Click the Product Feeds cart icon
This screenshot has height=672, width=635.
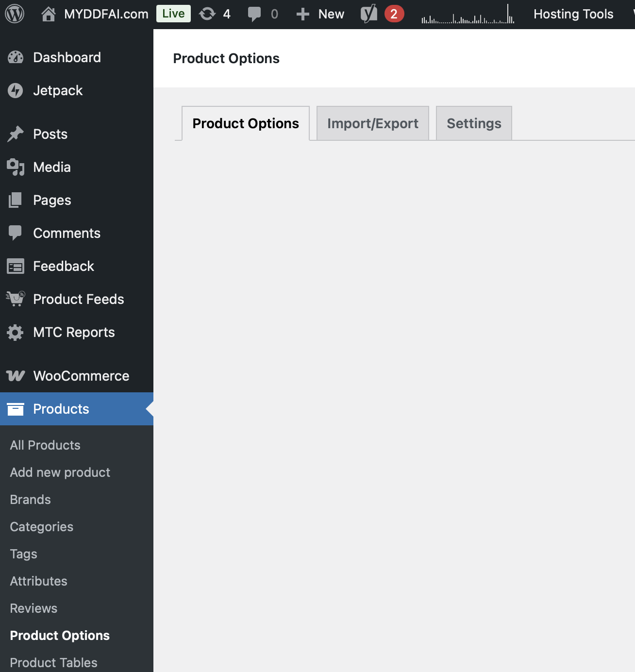tap(16, 299)
